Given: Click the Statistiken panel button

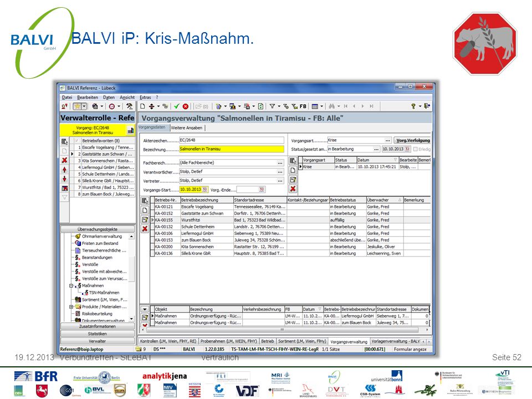Looking at the screenshot, I should pos(98,334).
